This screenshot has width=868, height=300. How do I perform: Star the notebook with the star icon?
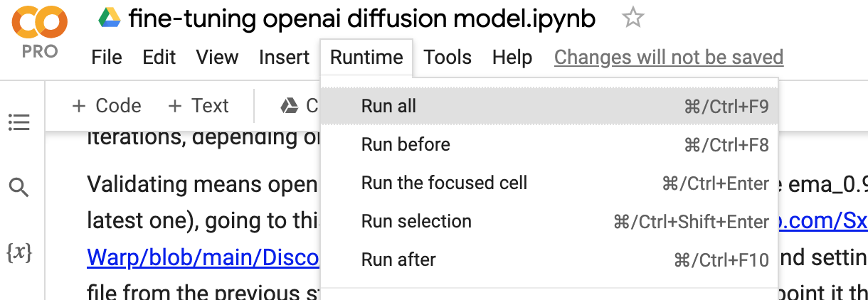(633, 18)
